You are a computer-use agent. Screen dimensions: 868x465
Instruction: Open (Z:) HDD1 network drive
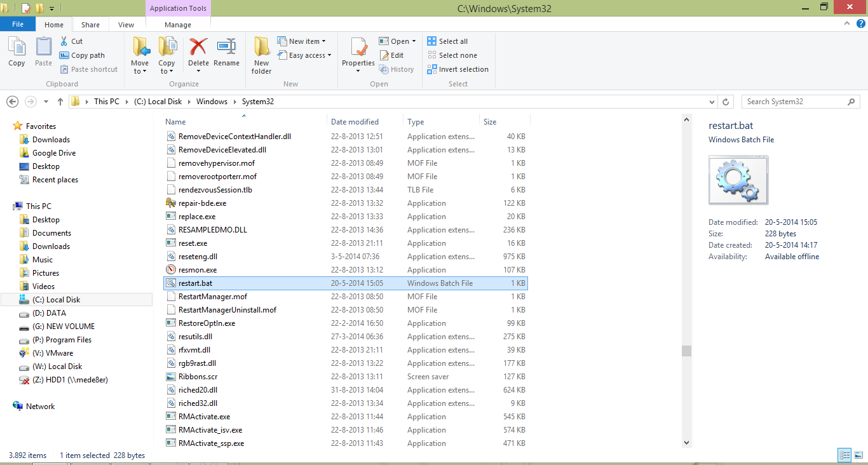tap(70, 380)
